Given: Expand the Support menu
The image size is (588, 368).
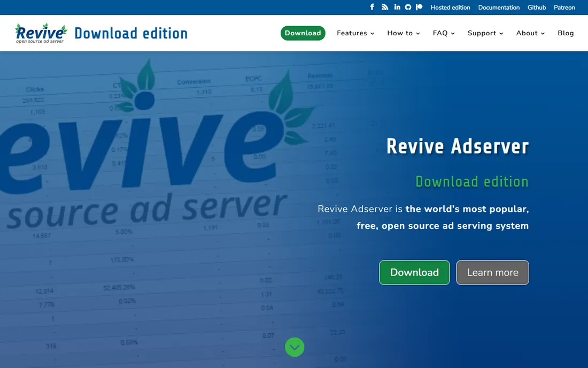Looking at the screenshot, I should pyautogui.click(x=485, y=33).
